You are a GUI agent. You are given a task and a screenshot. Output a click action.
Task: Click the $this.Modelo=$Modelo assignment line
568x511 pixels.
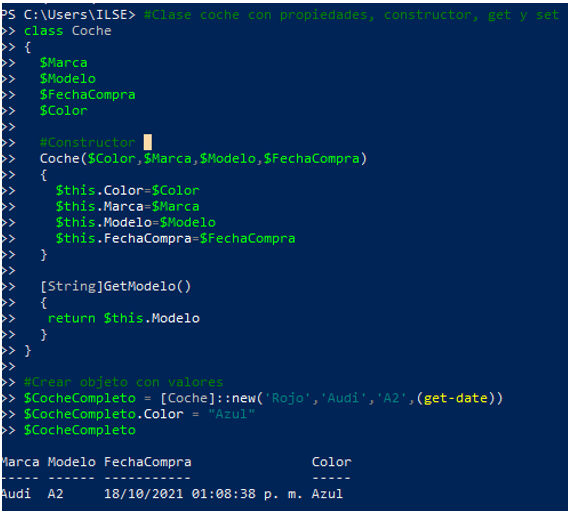click(135, 222)
